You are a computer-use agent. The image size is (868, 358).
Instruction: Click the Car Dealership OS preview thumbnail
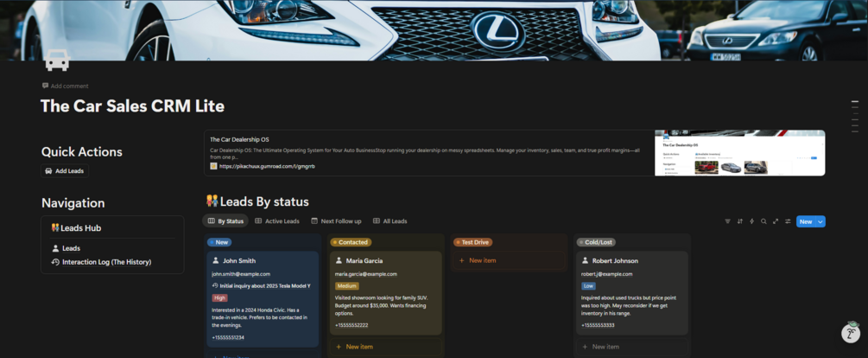point(739,153)
